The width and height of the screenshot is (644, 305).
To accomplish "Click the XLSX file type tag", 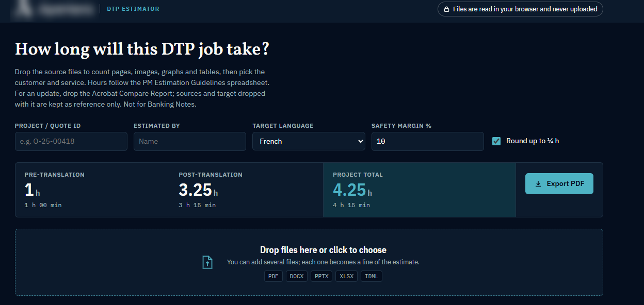I will pyautogui.click(x=346, y=277).
